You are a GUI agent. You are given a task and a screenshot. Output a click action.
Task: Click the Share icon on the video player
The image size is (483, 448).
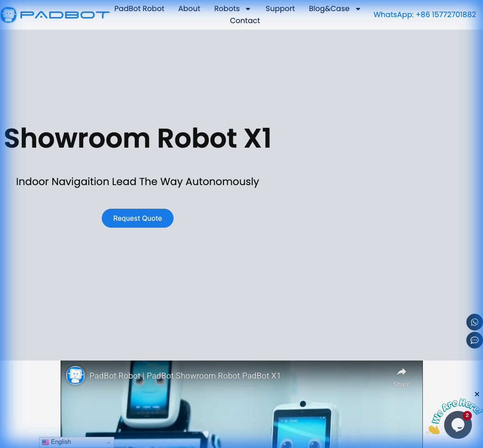[x=401, y=372]
